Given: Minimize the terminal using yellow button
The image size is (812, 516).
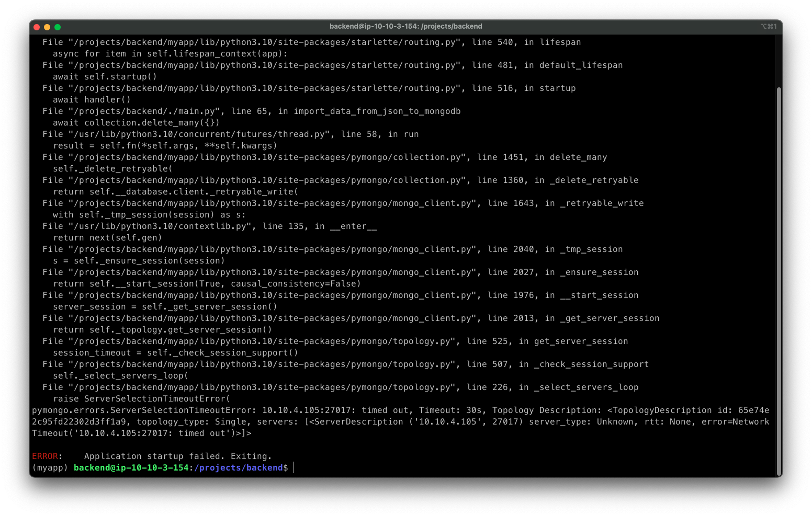Looking at the screenshot, I should [47, 27].
